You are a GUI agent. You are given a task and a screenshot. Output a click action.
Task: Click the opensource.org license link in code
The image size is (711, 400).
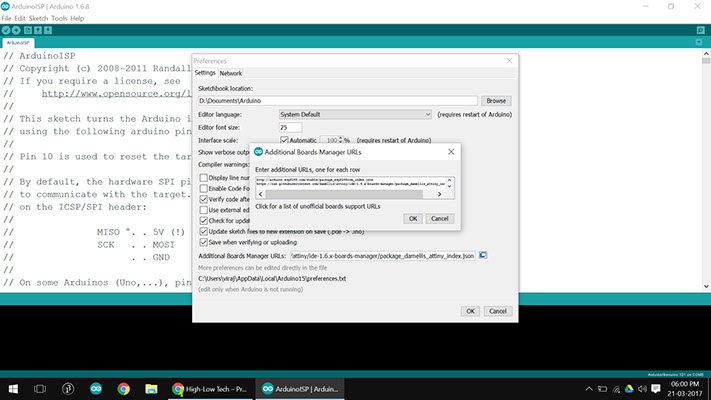point(117,93)
